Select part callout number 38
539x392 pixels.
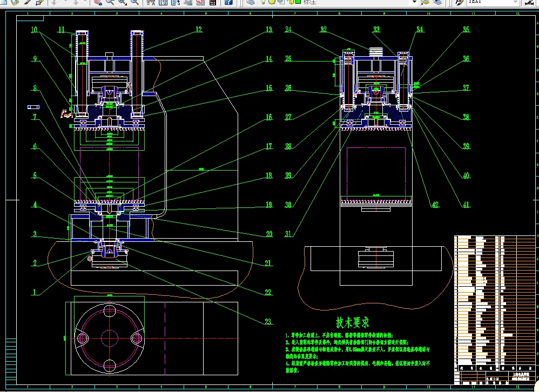466,117
